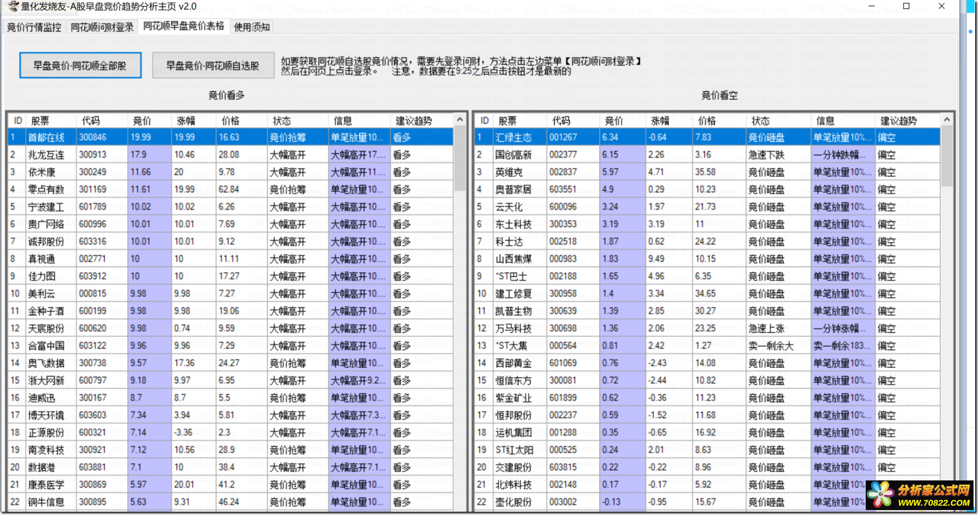Select row 汇绿生态 in right table
Screen dimensions: 980x516
pyautogui.click(x=707, y=137)
